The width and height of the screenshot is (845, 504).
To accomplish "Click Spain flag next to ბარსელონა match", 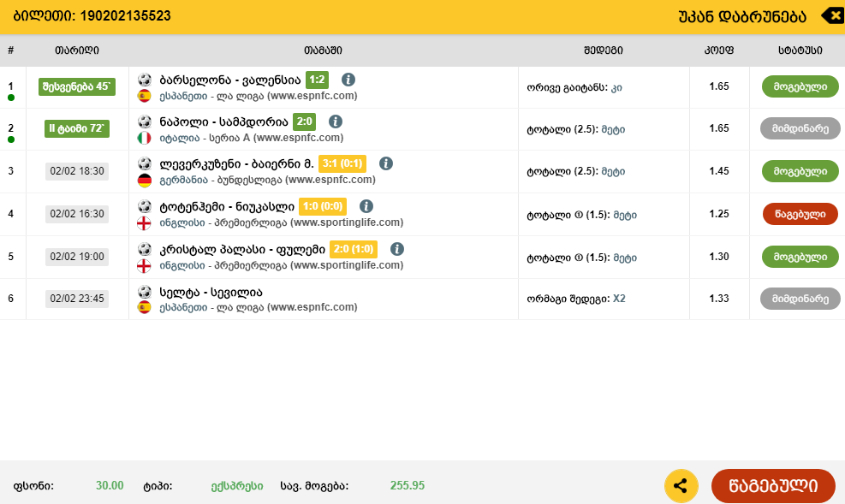I will [145, 96].
